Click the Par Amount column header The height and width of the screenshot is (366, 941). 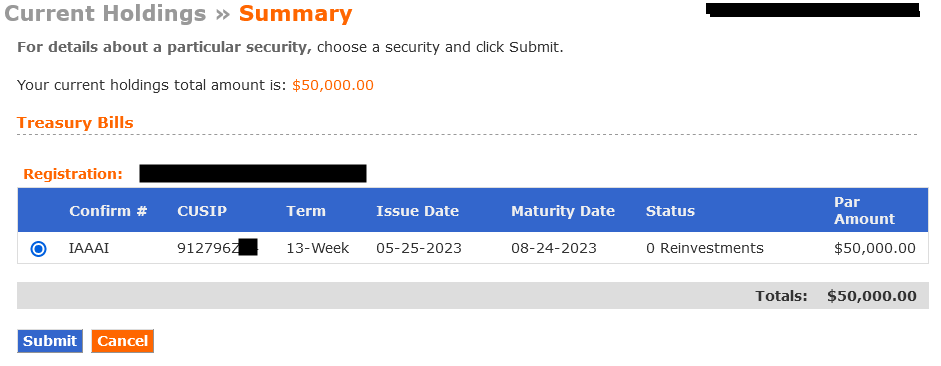pyautogui.click(x=864, y=211)
